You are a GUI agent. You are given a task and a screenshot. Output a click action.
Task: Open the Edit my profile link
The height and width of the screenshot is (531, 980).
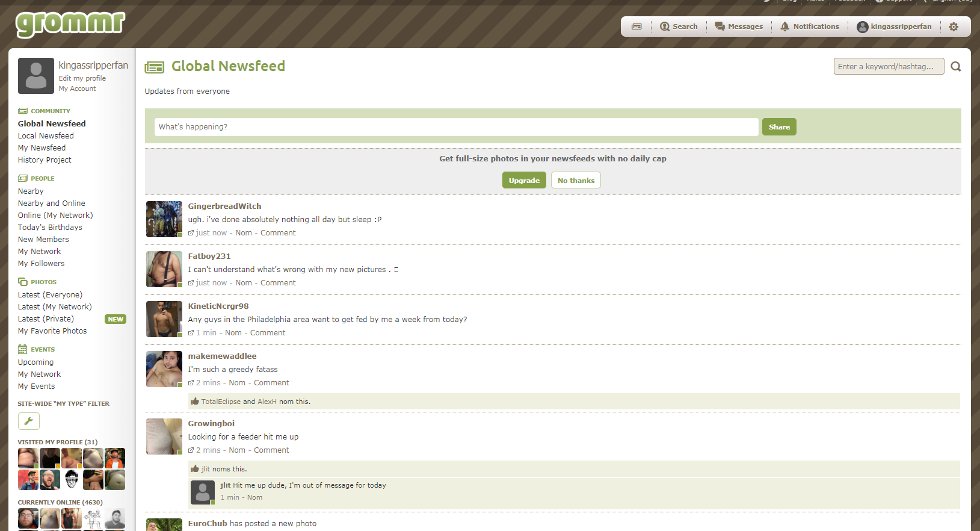(x=82, y=78)
